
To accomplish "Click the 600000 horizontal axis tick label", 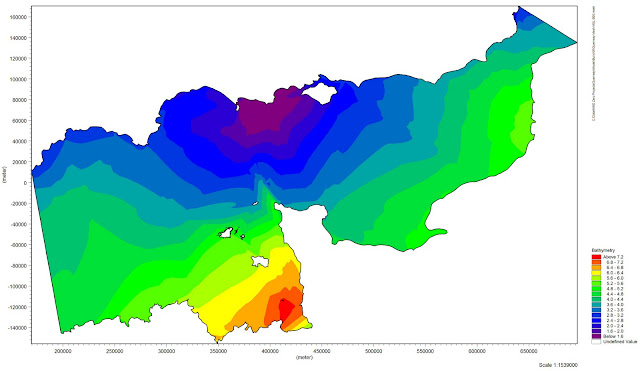I will coord(477,351).
